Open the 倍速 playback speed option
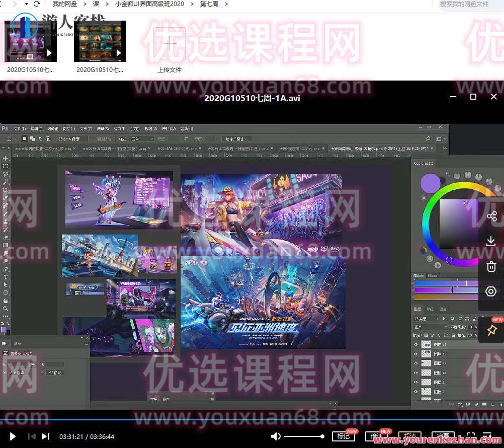 [377, 436]
